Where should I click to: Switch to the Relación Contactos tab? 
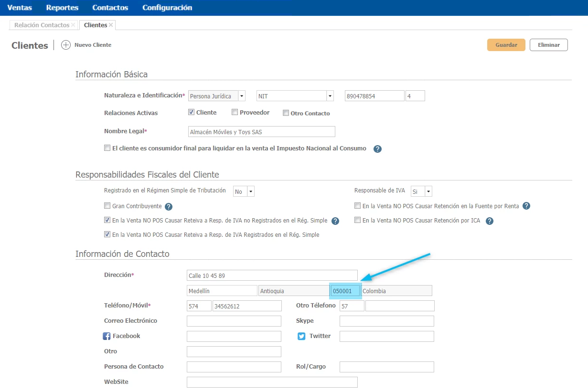[x=42, y=25]
